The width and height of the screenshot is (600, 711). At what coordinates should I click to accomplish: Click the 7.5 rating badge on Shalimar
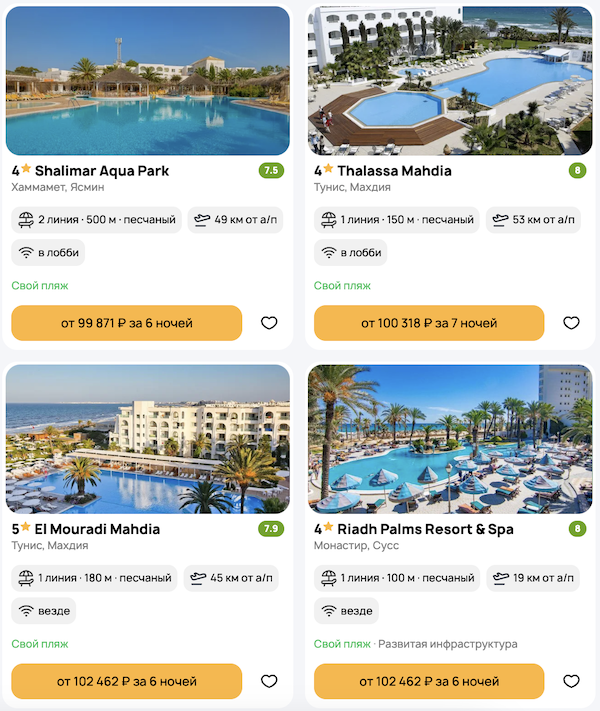tap(270, 171)
